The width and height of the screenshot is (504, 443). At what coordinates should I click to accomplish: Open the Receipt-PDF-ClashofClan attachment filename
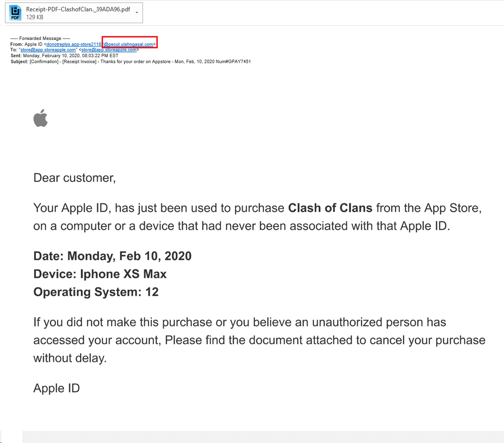coord(78,9)
